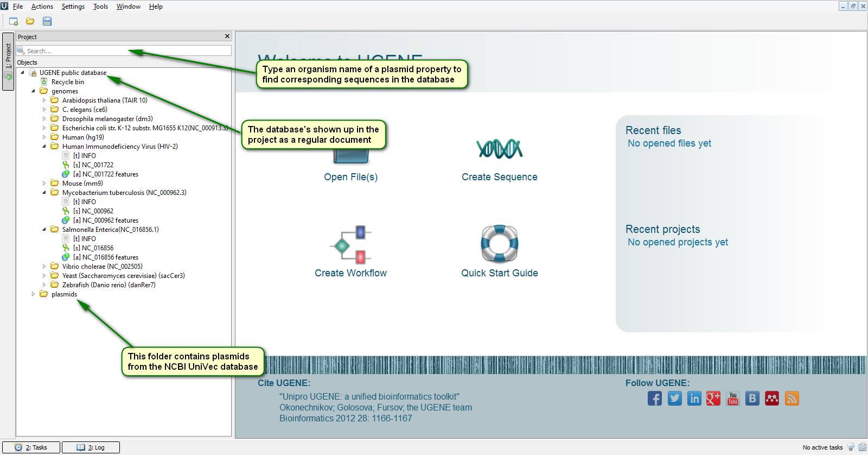Click the magnifier icon in search field
This screenshot has width=868, height=455.
click(x=21, y=50)
